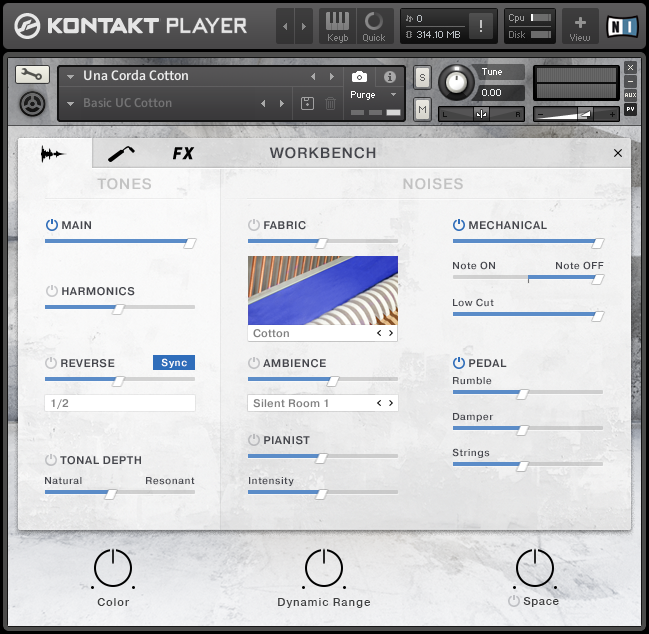Delete snapshot with the trash icon
Image resolution: width=649 pixels, height=634 pixels.
coord(330,103)
